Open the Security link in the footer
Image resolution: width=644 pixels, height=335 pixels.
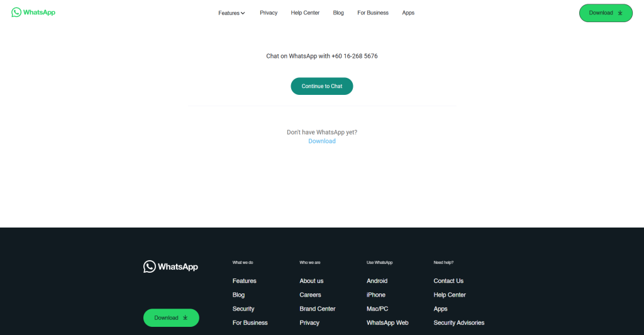point(243,309)
